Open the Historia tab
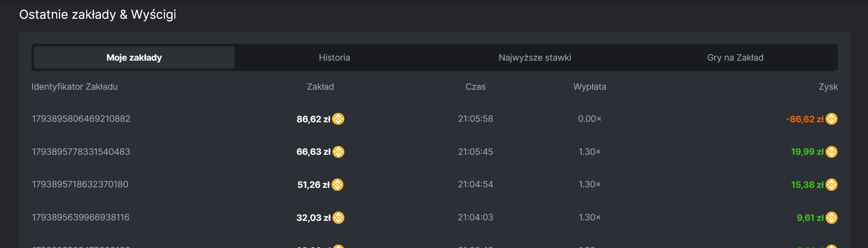 tap(334, 58)
